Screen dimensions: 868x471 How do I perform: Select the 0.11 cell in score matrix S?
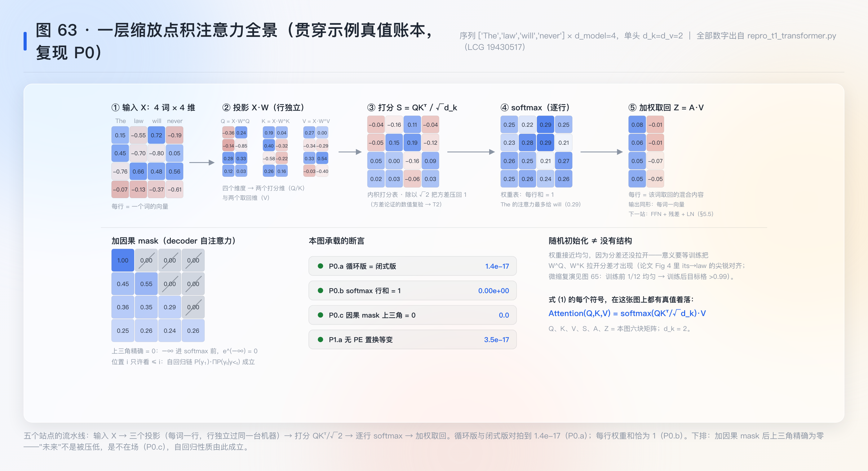pyautogui.click(x=412, y=125)
